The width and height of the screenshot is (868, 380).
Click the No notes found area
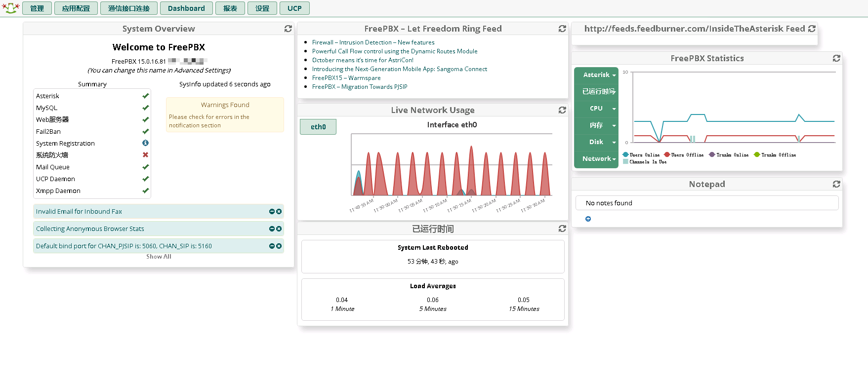point(707,203)
